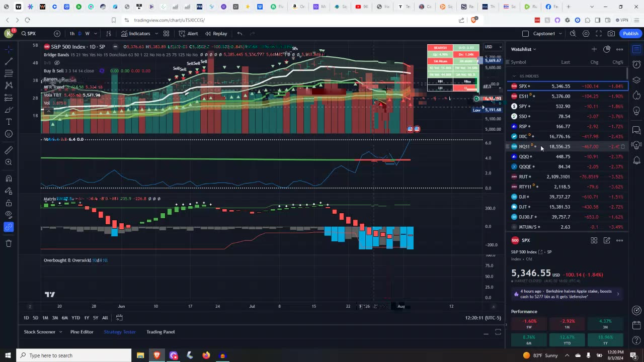Open the chart type bars selector

[x=108, y=34]
